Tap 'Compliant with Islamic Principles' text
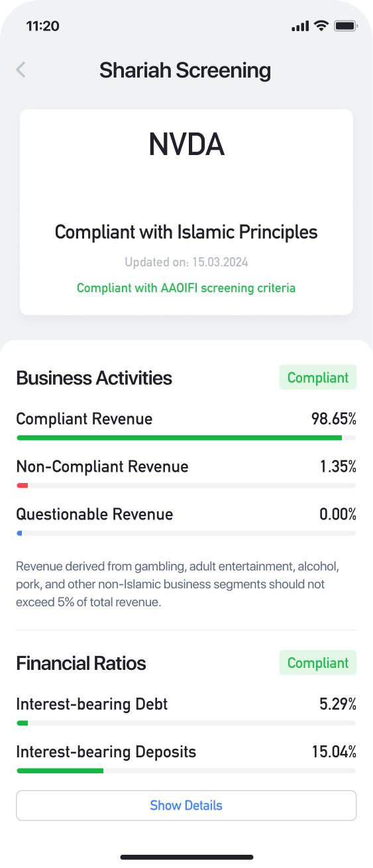The height and width of the screenshot is (868, 373). 186,233
